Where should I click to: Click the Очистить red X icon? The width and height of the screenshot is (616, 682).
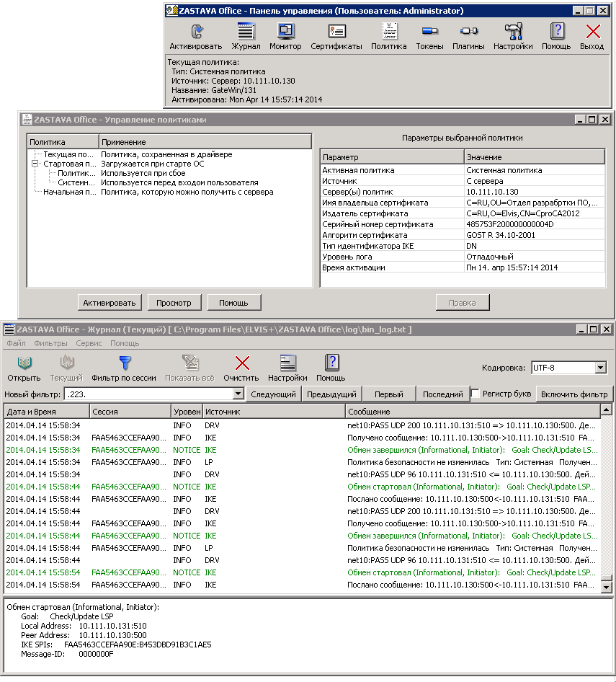tap(242, 363)
